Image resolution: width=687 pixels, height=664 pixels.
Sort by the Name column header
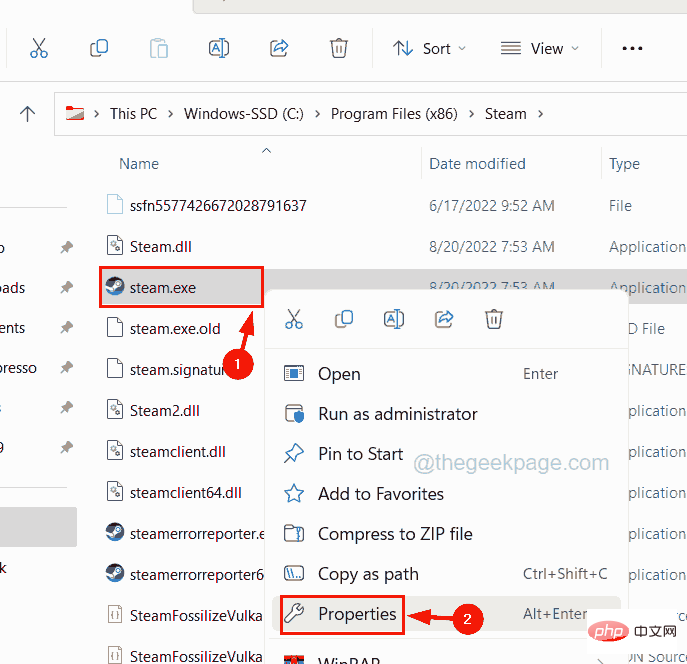[x=139, y=164]
